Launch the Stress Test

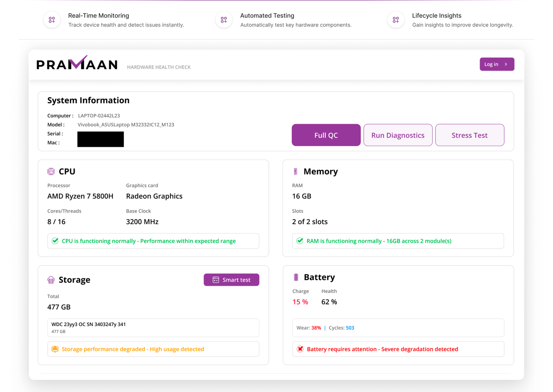tap(469, 135)
